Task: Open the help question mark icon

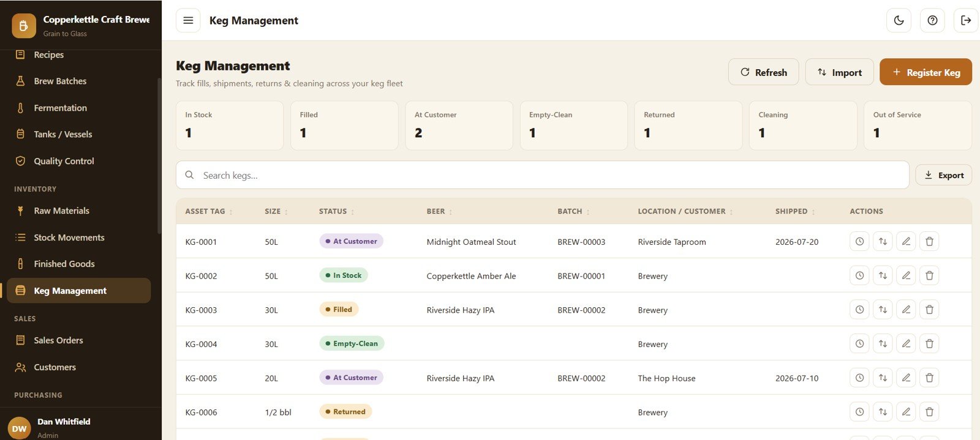Action: point(932,20)
